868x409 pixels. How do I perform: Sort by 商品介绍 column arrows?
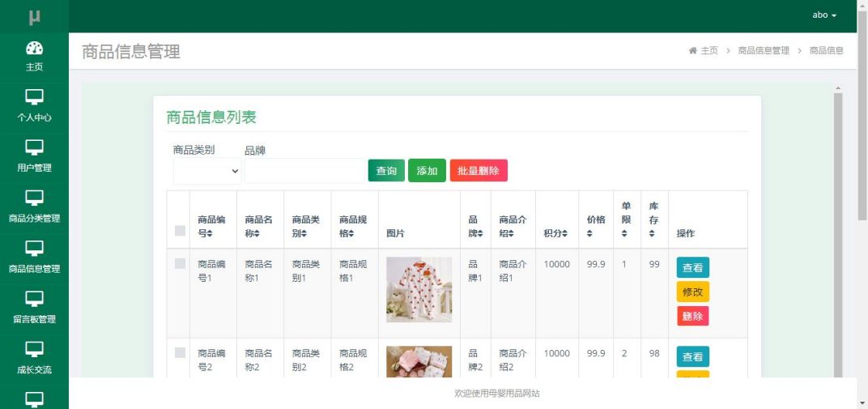point(511,233)
